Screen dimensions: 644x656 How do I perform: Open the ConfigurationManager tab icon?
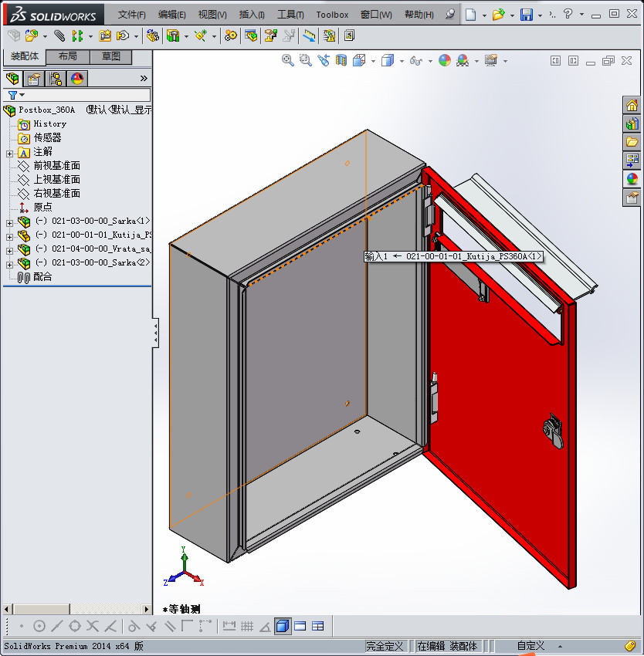54,78
